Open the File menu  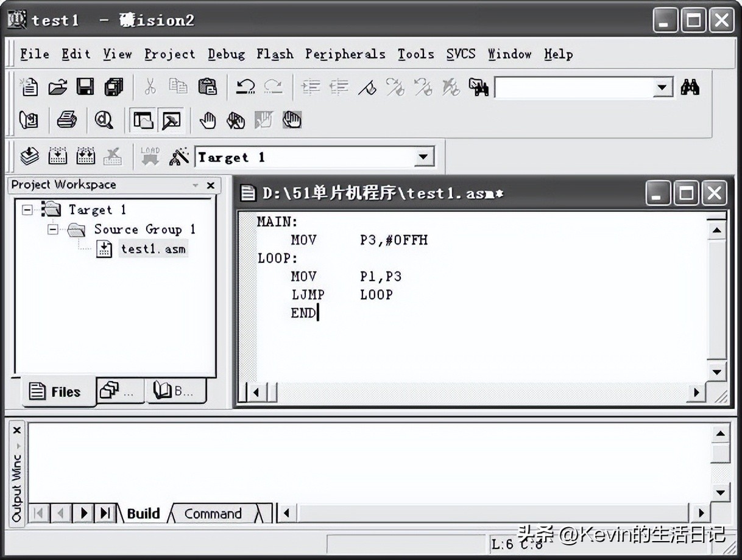35,54
